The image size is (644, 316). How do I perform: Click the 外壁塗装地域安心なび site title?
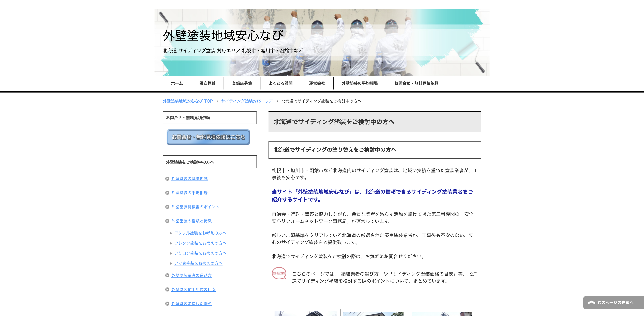coord(223,35)
